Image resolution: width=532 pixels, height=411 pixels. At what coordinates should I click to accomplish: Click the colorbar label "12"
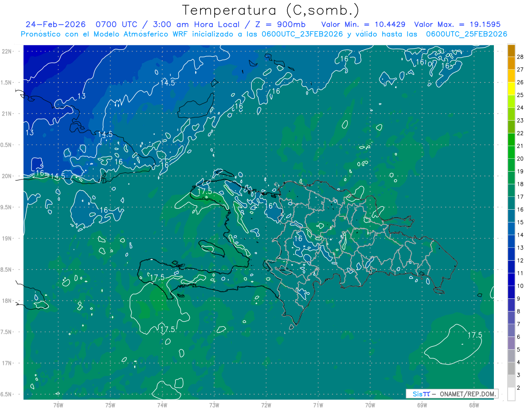pos(520,261)
